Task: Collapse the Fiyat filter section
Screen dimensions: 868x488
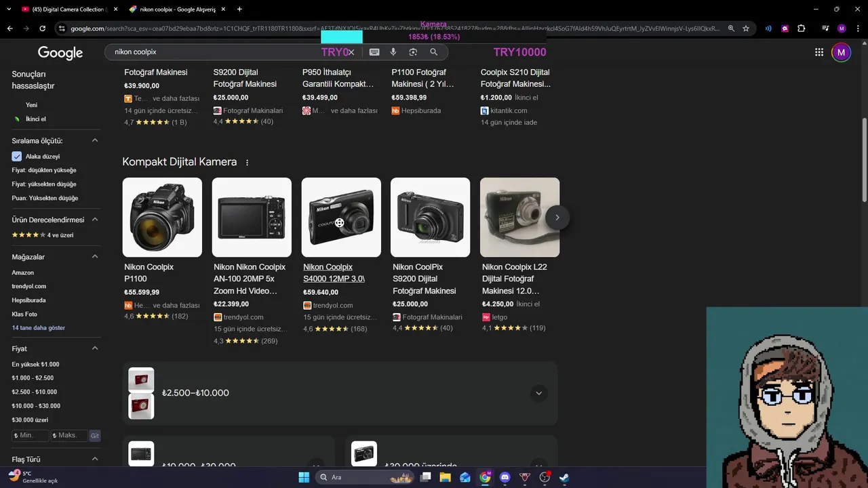Action: click(x=95, y=348)
